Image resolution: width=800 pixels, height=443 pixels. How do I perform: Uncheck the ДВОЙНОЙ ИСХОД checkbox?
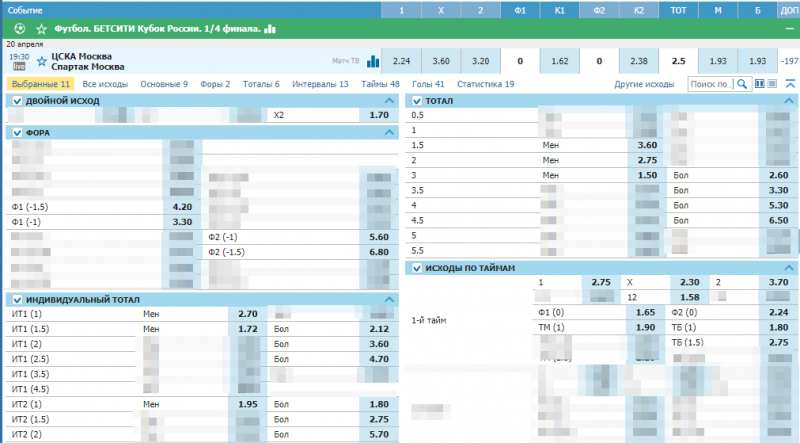[16, 101]
